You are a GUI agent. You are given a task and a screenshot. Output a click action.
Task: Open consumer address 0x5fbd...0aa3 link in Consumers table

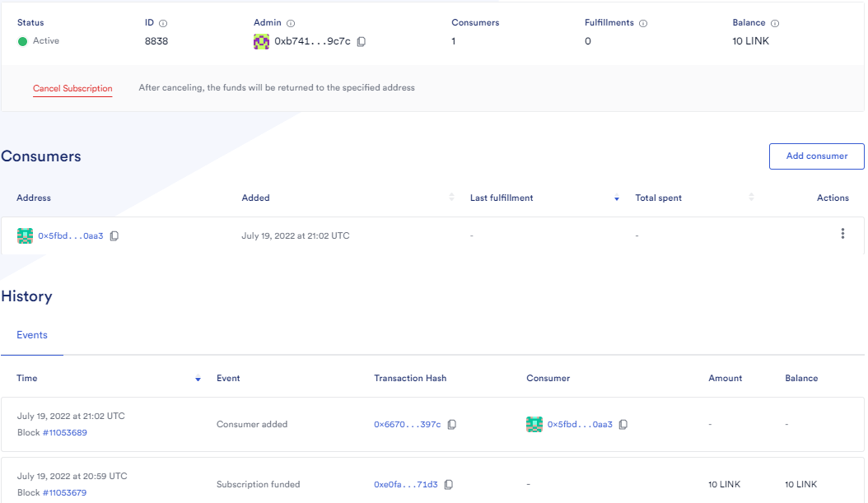[x=71, y=236]
